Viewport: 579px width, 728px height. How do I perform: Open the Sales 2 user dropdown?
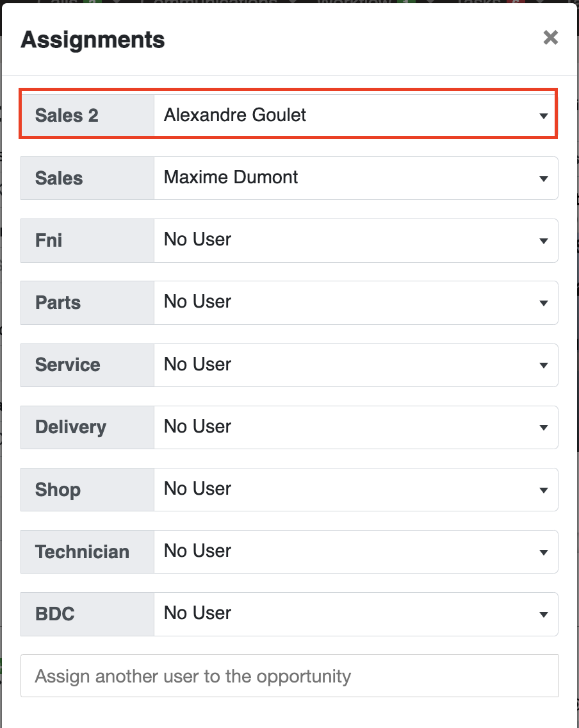[355, 115]
